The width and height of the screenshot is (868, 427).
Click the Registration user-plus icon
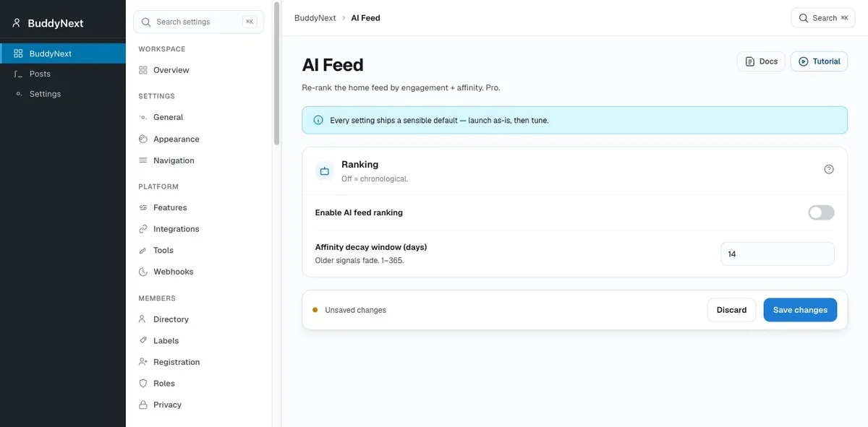pyautogui.click(x=143, y=362)
